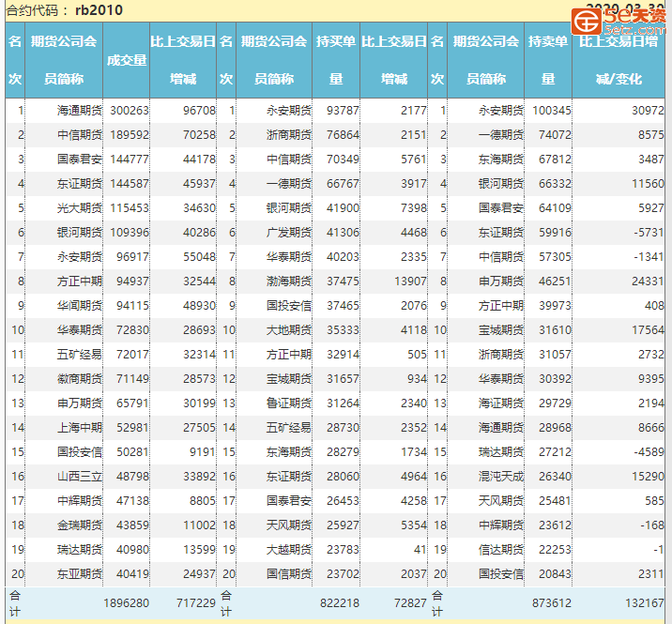Click the 持买单量 column header
This screenshot has height=624, width=672.
pos(336,60)
